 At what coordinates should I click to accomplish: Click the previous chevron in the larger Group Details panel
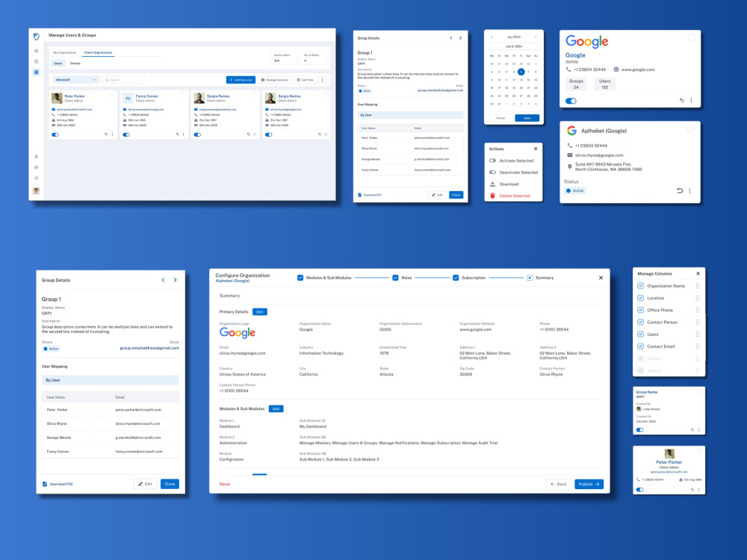coord(163,280)
